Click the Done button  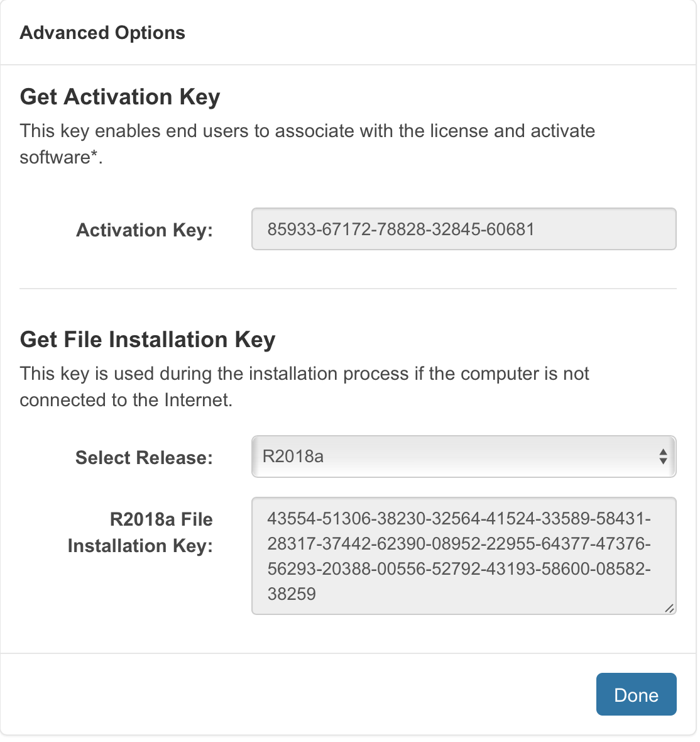pos(636,694)
